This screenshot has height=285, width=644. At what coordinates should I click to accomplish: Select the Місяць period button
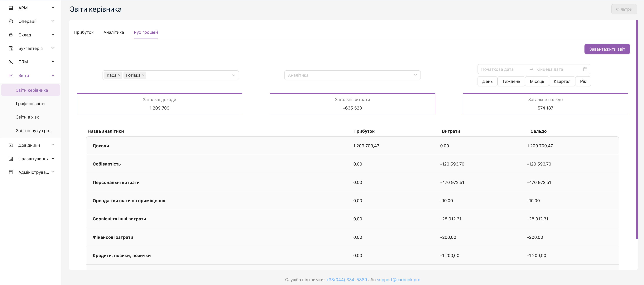coord(537,82)
